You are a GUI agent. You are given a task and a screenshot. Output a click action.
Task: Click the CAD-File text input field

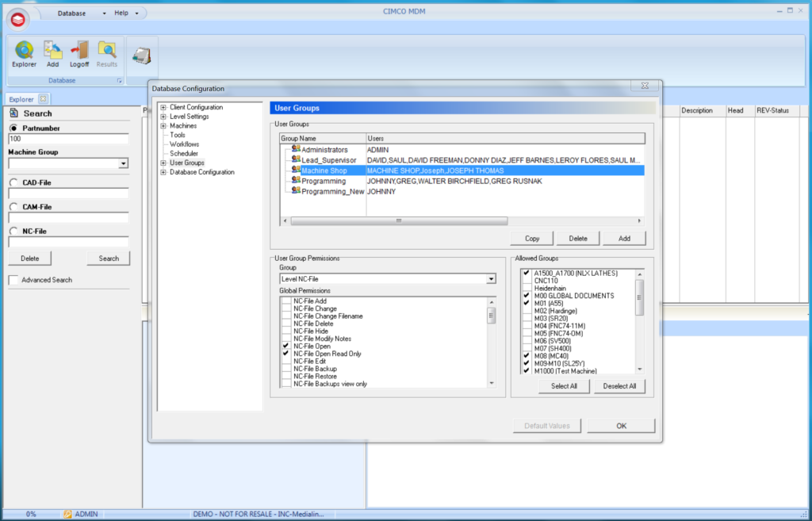click(68, 193)
